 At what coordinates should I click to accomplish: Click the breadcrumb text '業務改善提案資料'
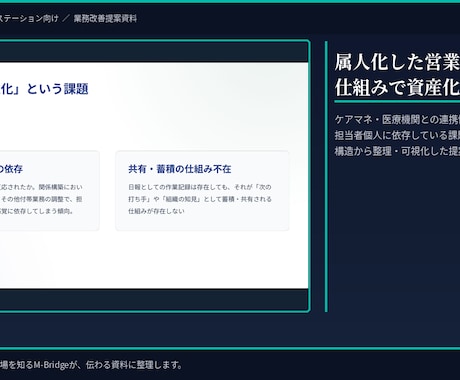point(105,18)
